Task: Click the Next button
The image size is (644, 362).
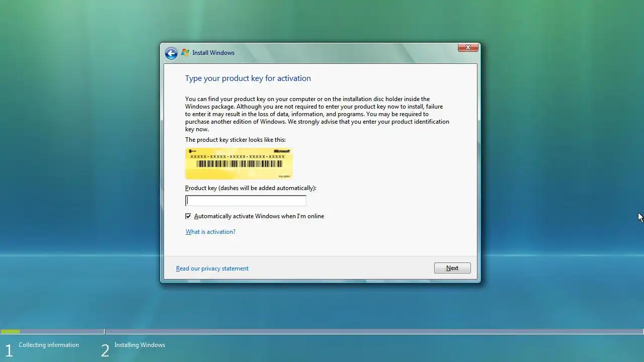Action: (452, 268)
